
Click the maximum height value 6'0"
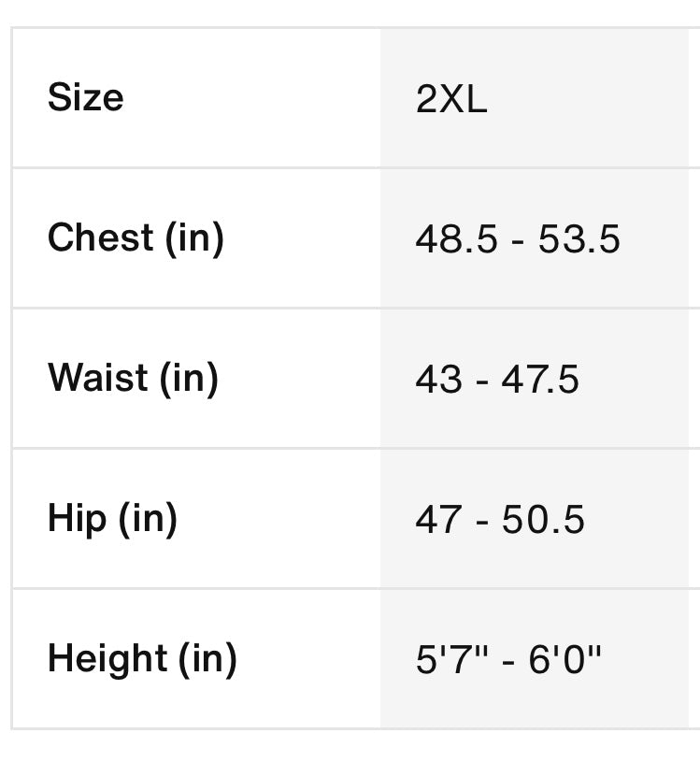click(565, 661)
